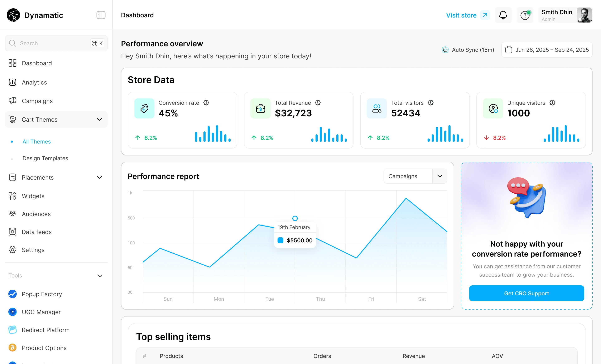Click the Total Revenue info icon
This screenshot has height=364, width=601.
click(x=318, y=103)
